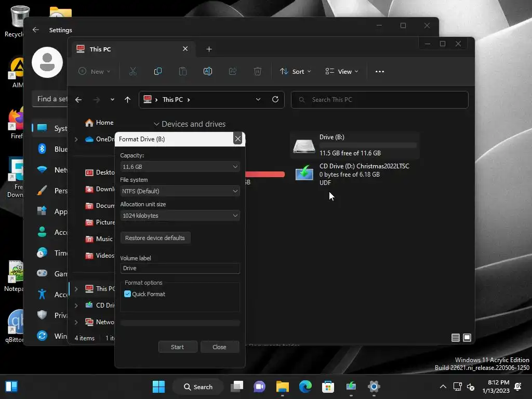Expand the address bar history dropdown

tap(258, 99)
